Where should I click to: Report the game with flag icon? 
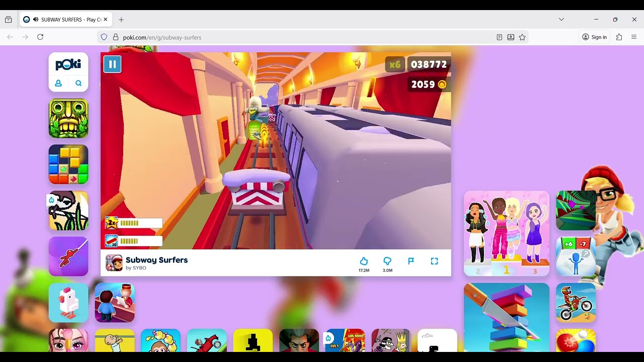pos(411,261)
